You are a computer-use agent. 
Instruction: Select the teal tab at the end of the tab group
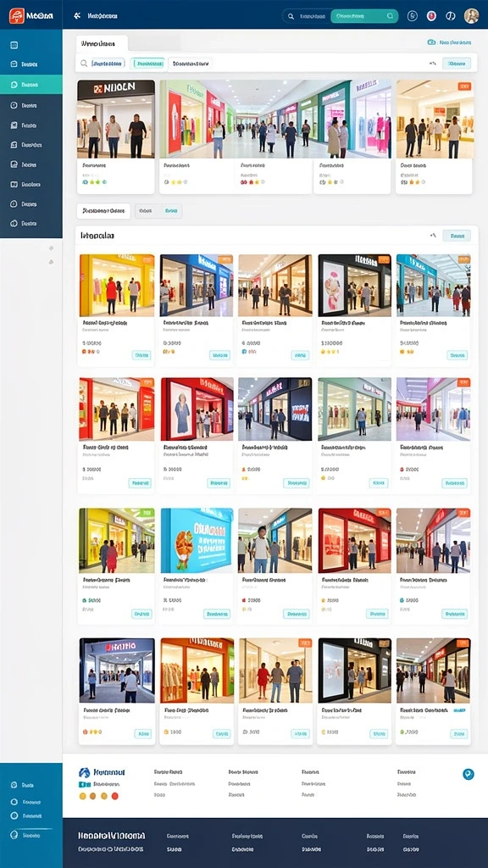171,211
